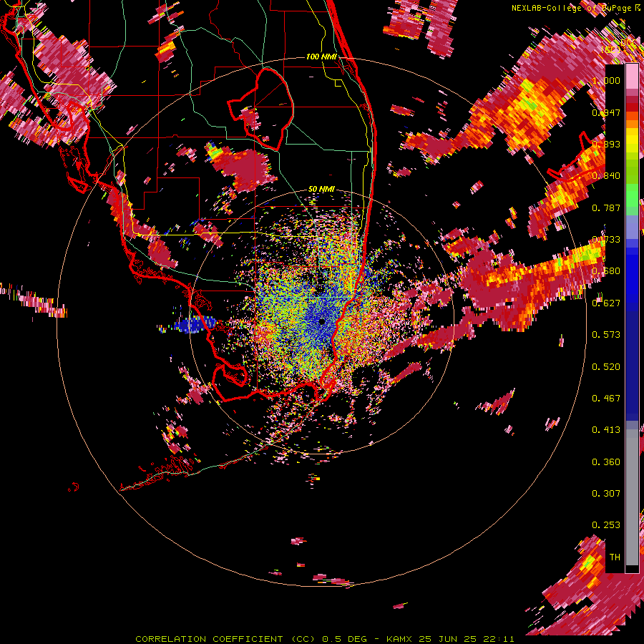The image size is (644, 644).
Task: Click the 0.467 scale label
Action: click(x=606, y=398)
